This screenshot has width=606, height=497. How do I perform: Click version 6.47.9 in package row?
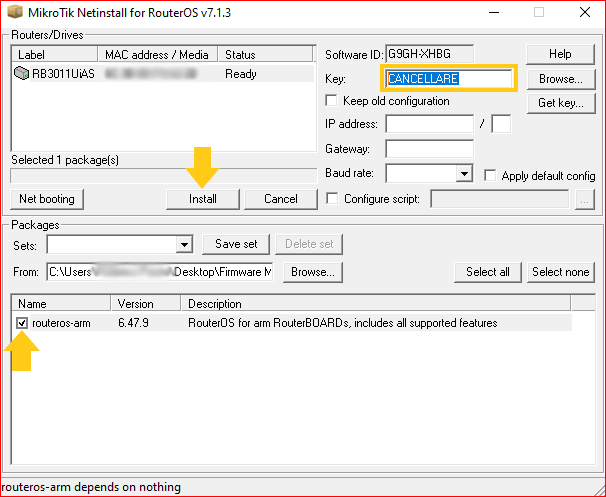point(133,323)
